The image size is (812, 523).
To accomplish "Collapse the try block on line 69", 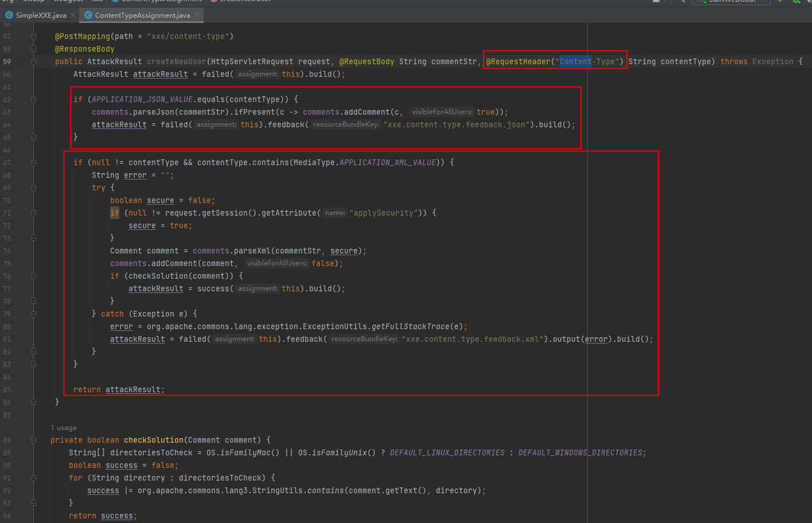I will tap(33, 188).
